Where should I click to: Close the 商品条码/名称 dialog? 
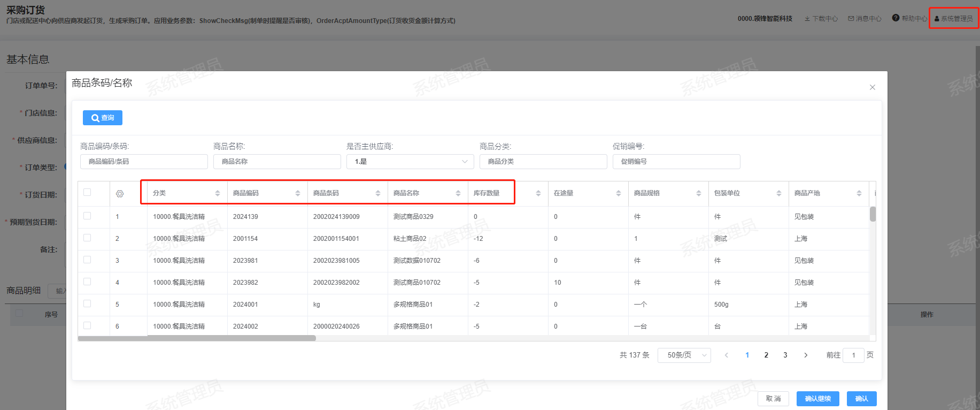pyautogui.click(x=873, y=87)
